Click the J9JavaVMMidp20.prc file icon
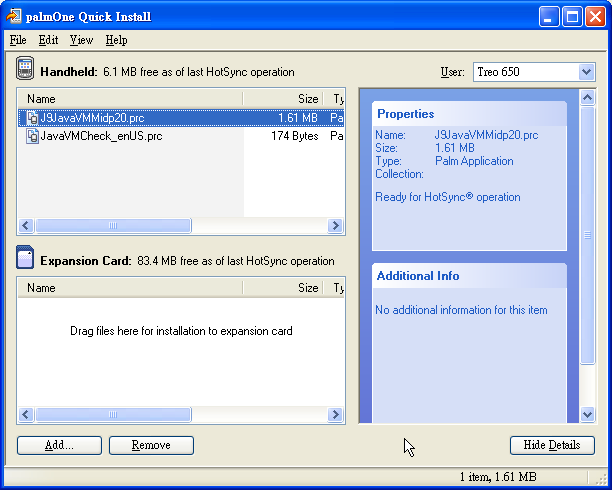 tap(32, 118)
